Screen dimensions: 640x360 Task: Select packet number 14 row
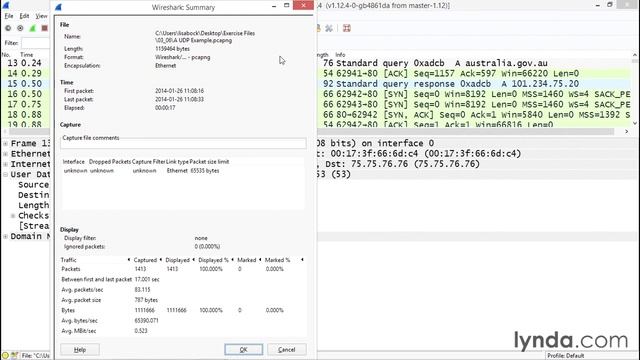[25, 73]
